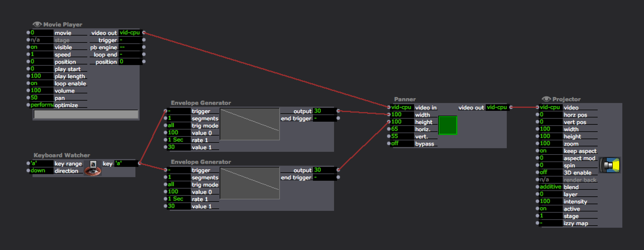
Task: Click the Panner video in port
Action: [389, 107]
